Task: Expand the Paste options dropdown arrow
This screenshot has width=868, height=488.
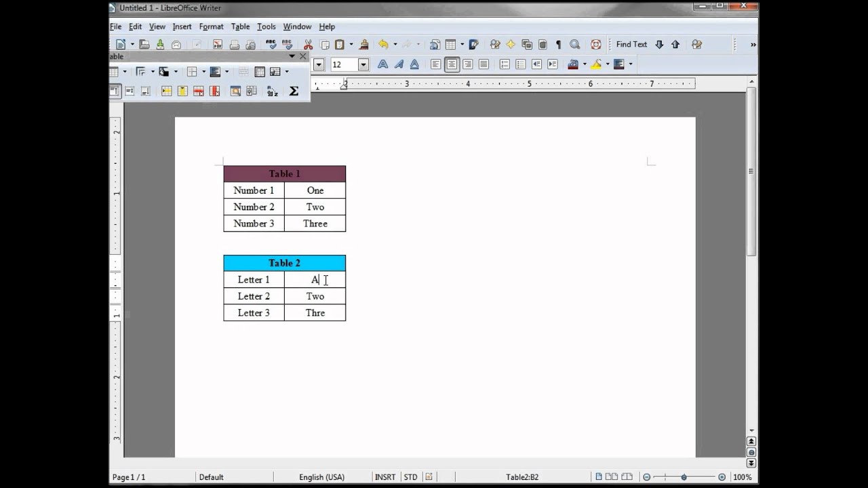Action: pyautogui.click(x=351, y=44)
